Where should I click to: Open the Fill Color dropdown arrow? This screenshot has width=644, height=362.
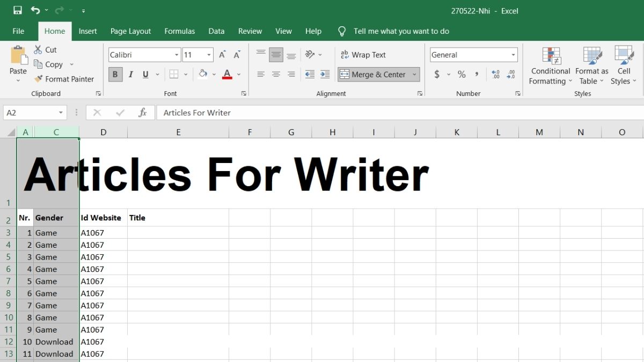(x=214, y=74)
